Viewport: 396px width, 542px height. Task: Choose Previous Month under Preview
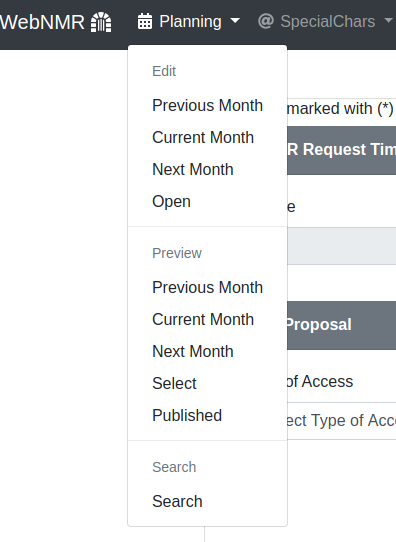[207, 287]
